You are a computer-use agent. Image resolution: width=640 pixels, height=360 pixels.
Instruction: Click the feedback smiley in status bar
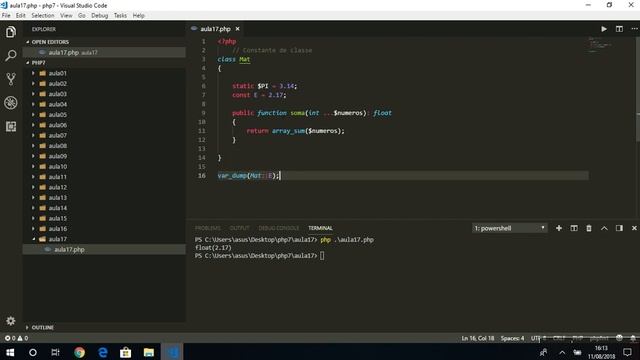tap(619, 338)
